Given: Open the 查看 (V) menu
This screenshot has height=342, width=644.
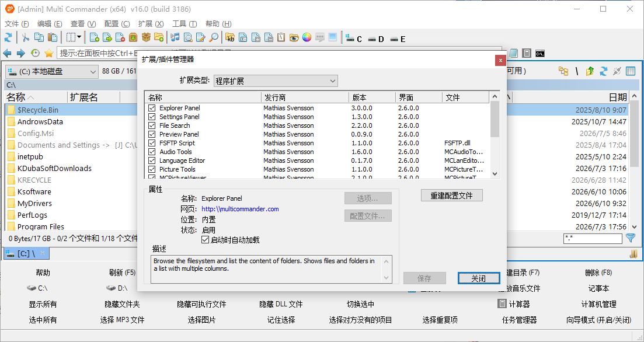Looking at the screenshot, I should click(x=83, y=24).
